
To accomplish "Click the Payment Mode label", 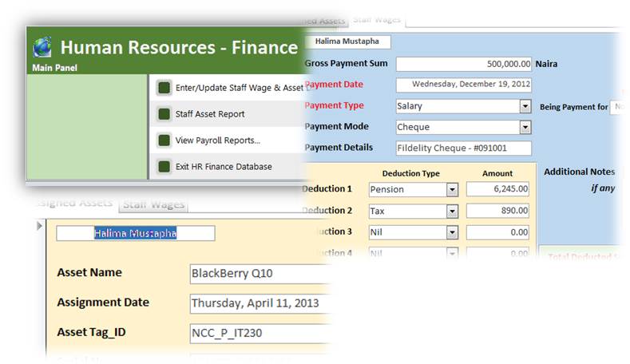I will point(337,127).
